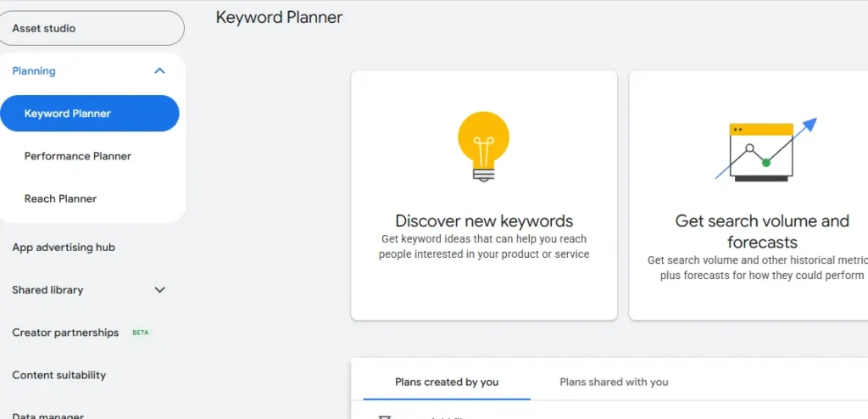Image resolution: width=868 pixels, height=419 pixels.
Task: Open App advertising hub
Action: tap(64, 248)
